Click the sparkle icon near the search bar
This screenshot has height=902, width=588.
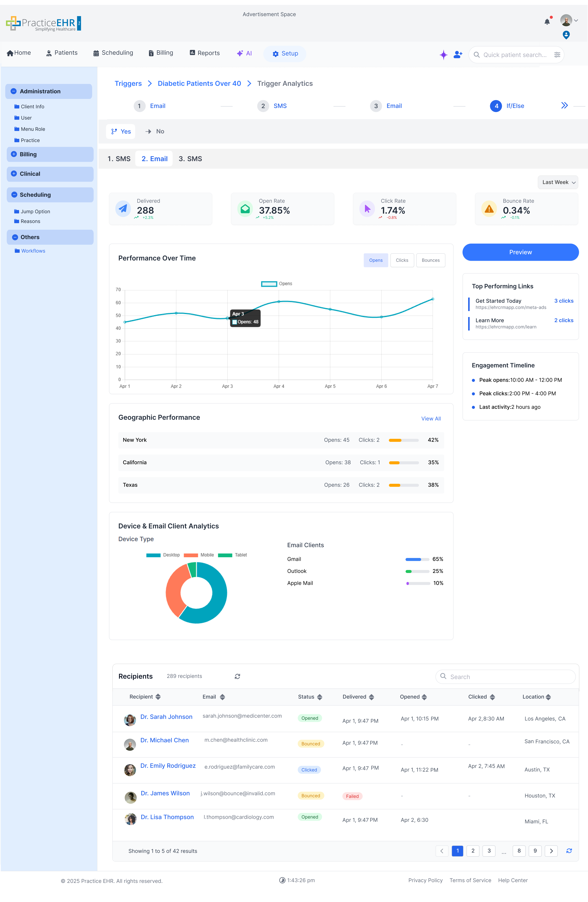[443, 55]
